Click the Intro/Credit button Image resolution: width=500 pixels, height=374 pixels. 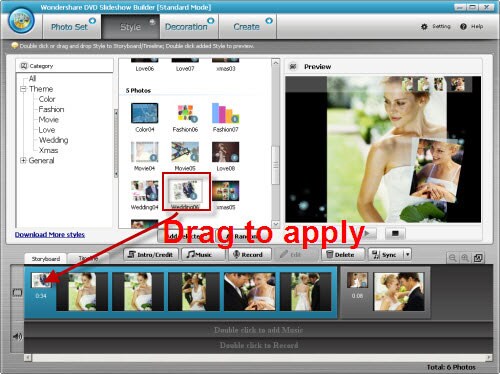click(151, 255)
